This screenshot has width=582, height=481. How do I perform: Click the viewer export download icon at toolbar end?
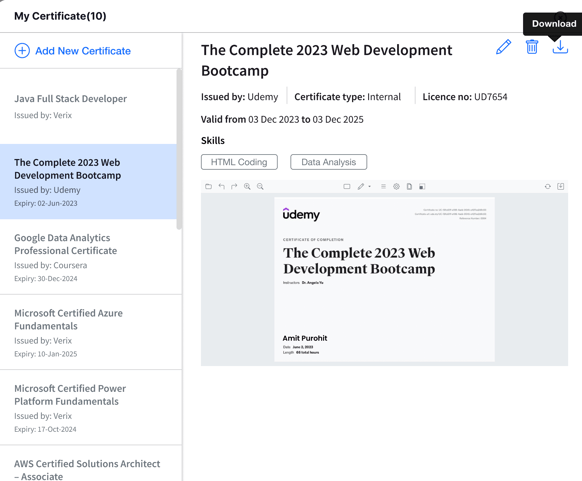[x=560, y=186]
